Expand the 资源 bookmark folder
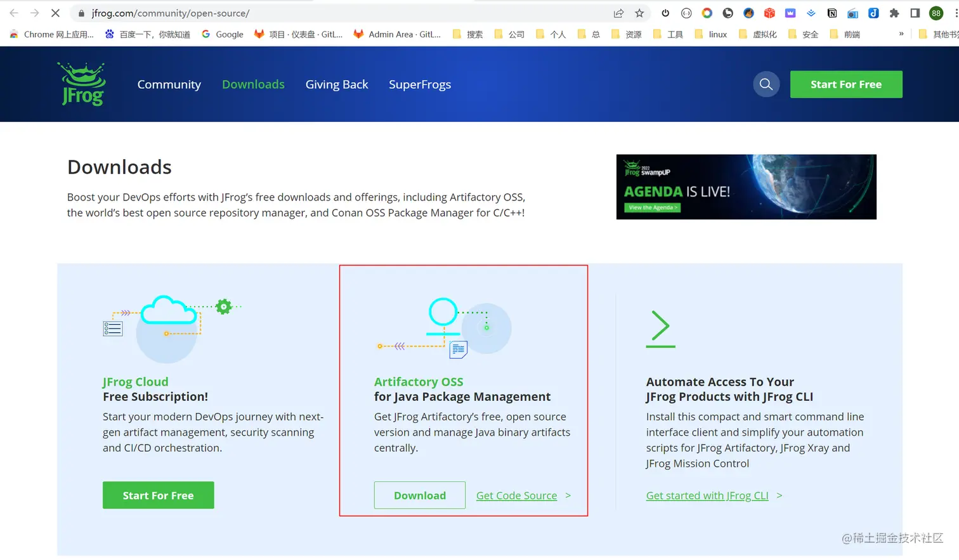The height and width of the screenshot is (560, 959). (627, 34)
